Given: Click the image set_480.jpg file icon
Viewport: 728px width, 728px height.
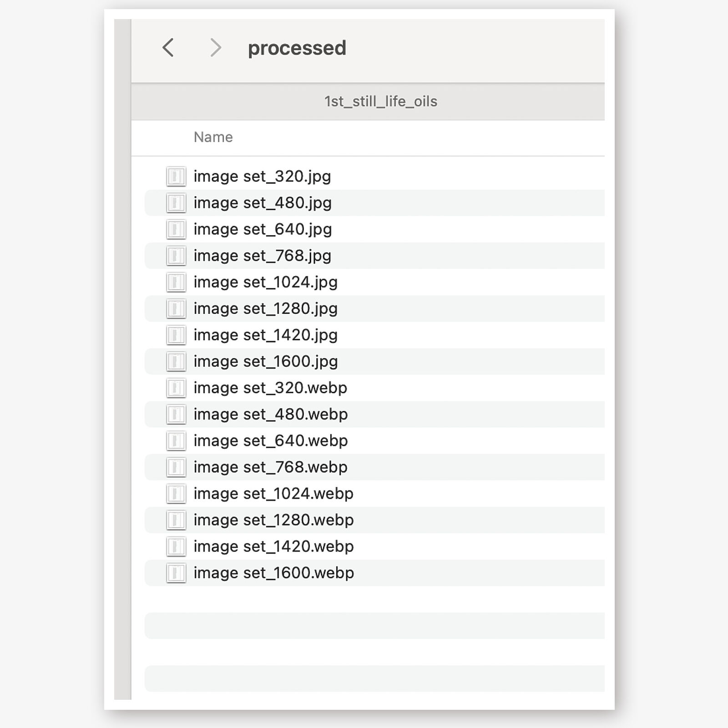Looking at the screenshot, I should click(x=176, y=203).
